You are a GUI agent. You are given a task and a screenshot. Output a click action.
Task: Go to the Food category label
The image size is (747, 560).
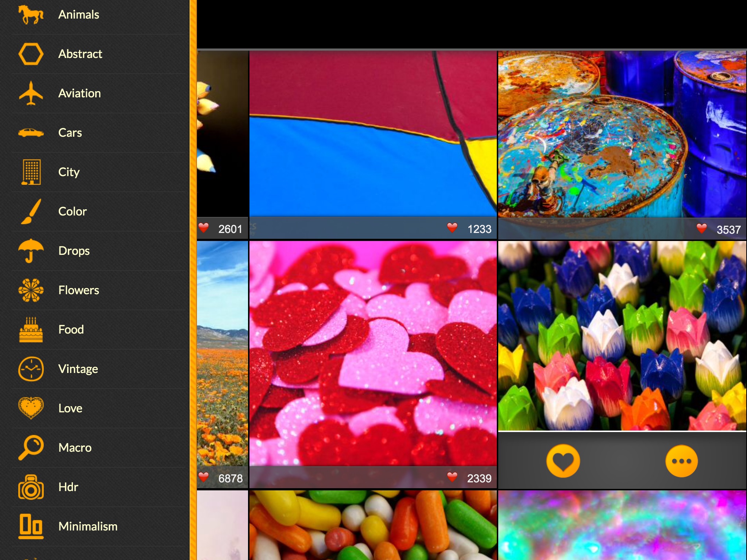click(x=71, y=330)
